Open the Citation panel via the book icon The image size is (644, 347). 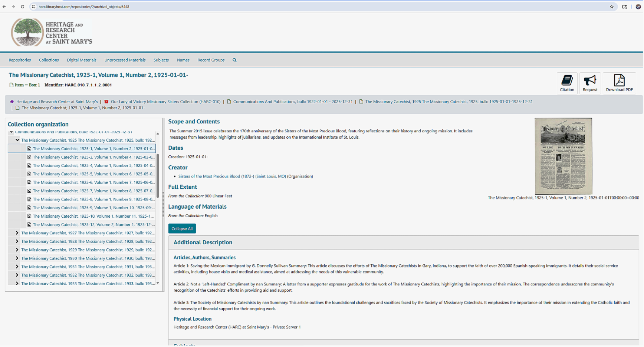coord(567,83)
